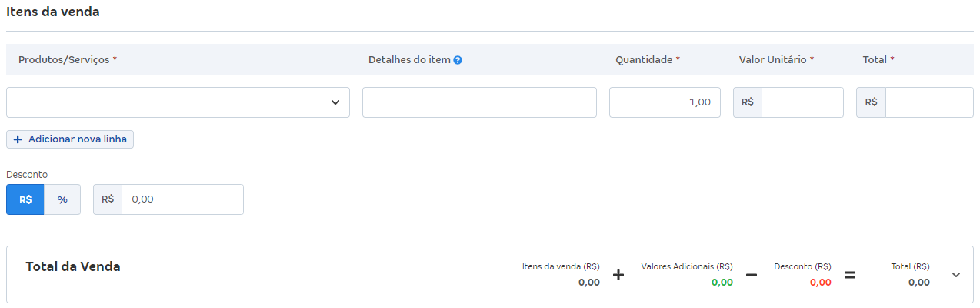Focus the Detalhes do item text field
980x308 pixels.
coord(479,102)
